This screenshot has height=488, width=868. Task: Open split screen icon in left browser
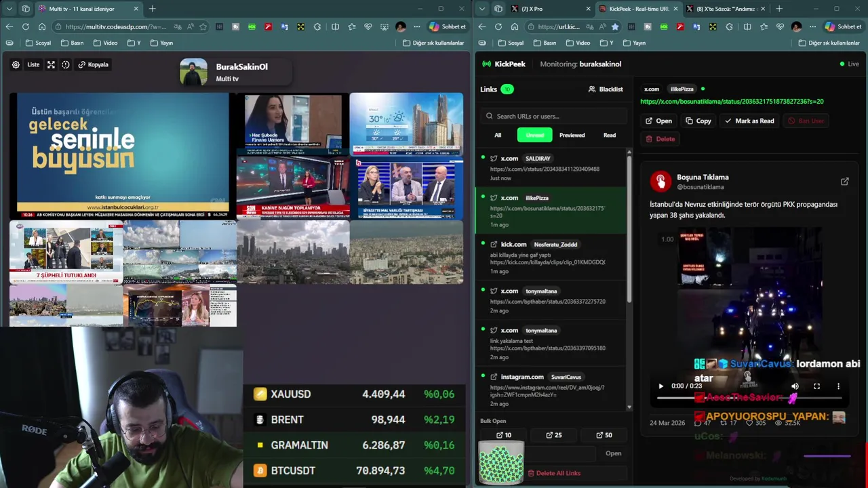pos(335,26)
